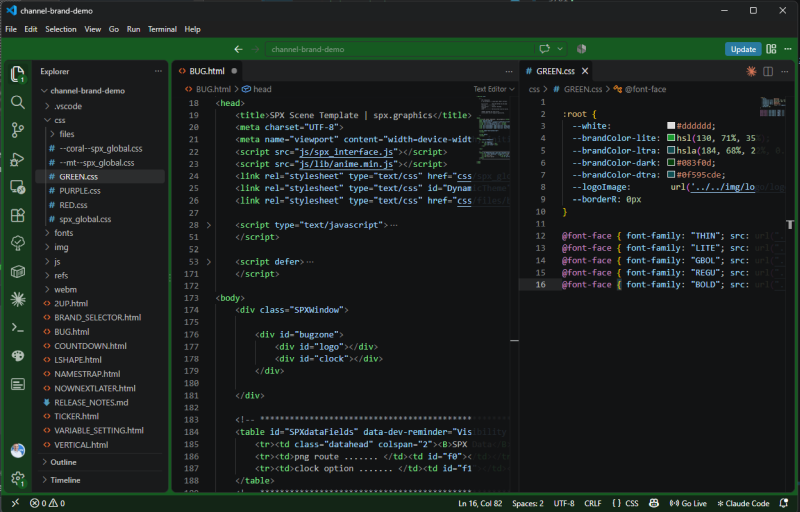
Task: Click the remote window icon in status bar
Action: coord(15,503)
